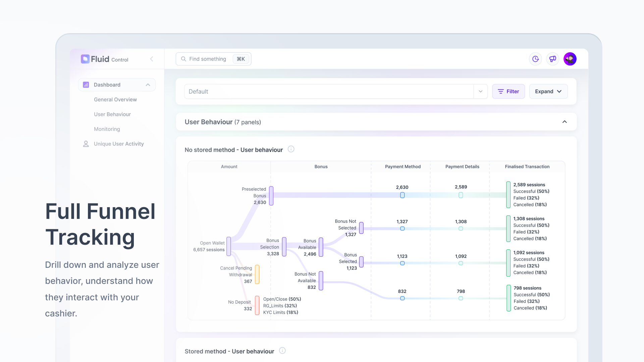The image size is (644, 362).
Task: Click the Filter button
Action: [508, 92]
